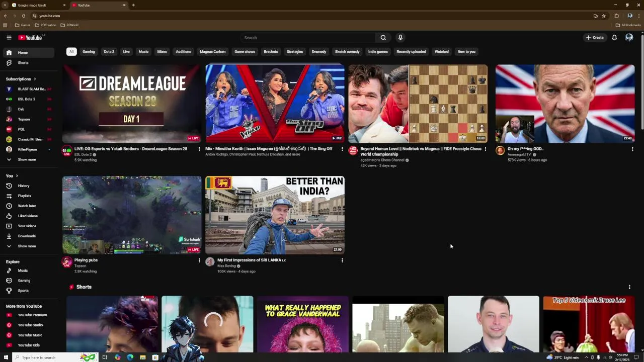Open Gaming under Explore
644x362 pixels.
29,281
